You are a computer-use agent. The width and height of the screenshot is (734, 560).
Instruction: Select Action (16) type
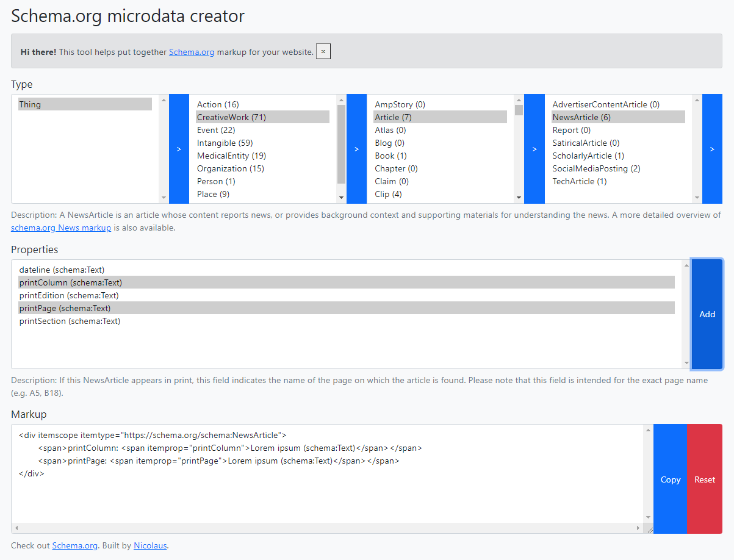pyautogui.click(x=262, y=104)
